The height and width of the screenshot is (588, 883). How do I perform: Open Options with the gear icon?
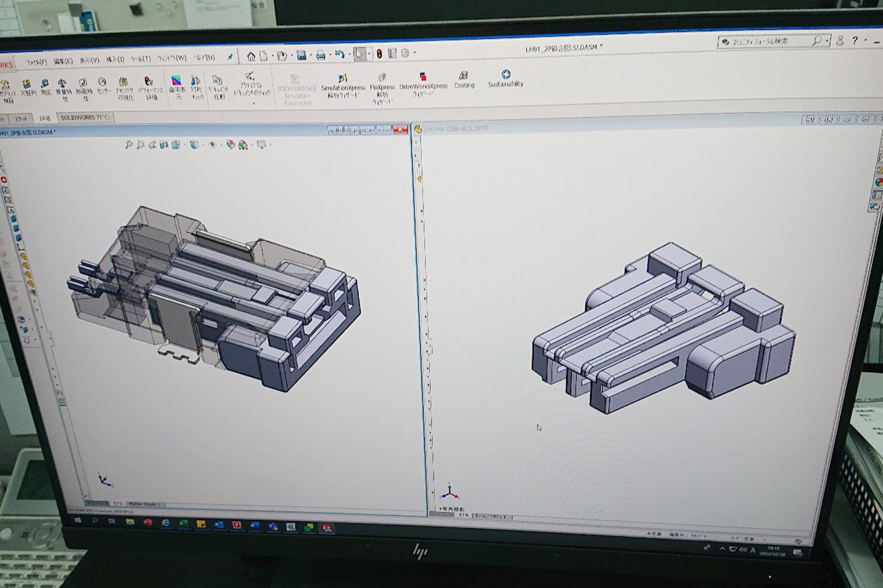point(405,53)
